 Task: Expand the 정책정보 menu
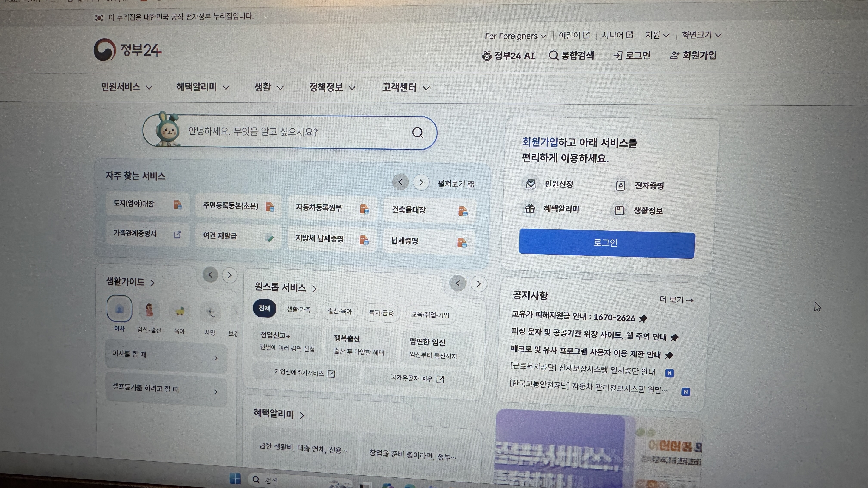pyautogui.click(x=332, y=88)
